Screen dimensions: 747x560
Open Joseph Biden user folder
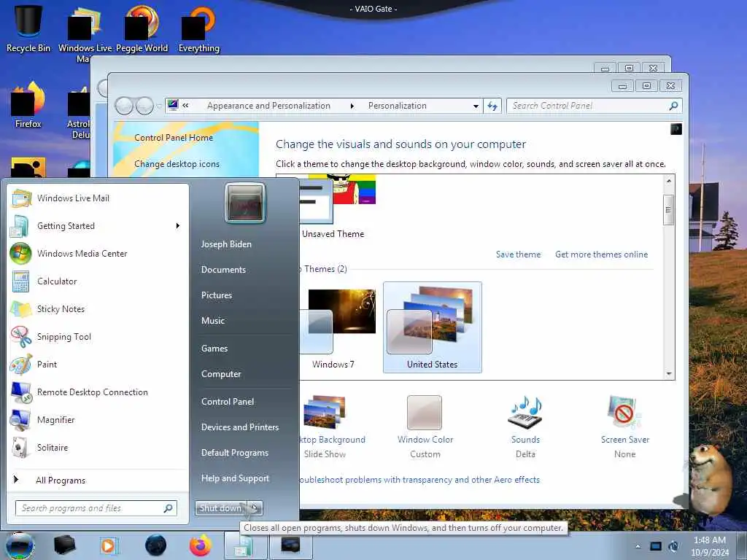(226, 244)
